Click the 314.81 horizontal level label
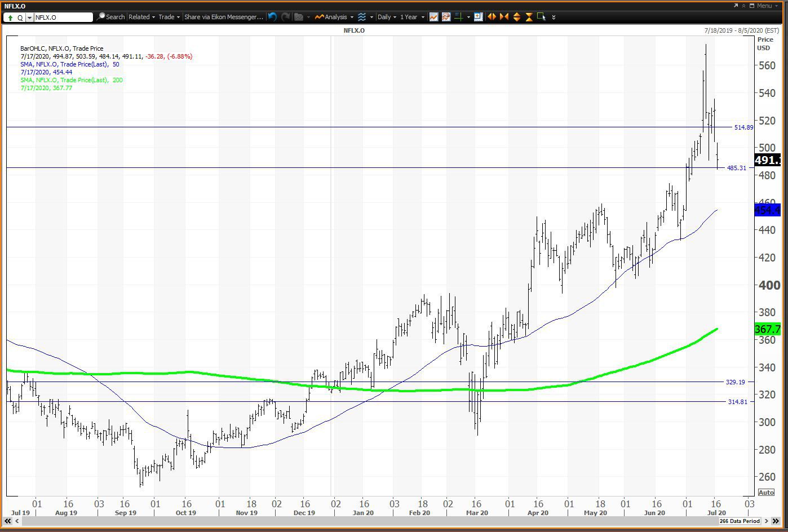Image resolution: width=788 pixels, height=532 pixels. pos(737,402)
